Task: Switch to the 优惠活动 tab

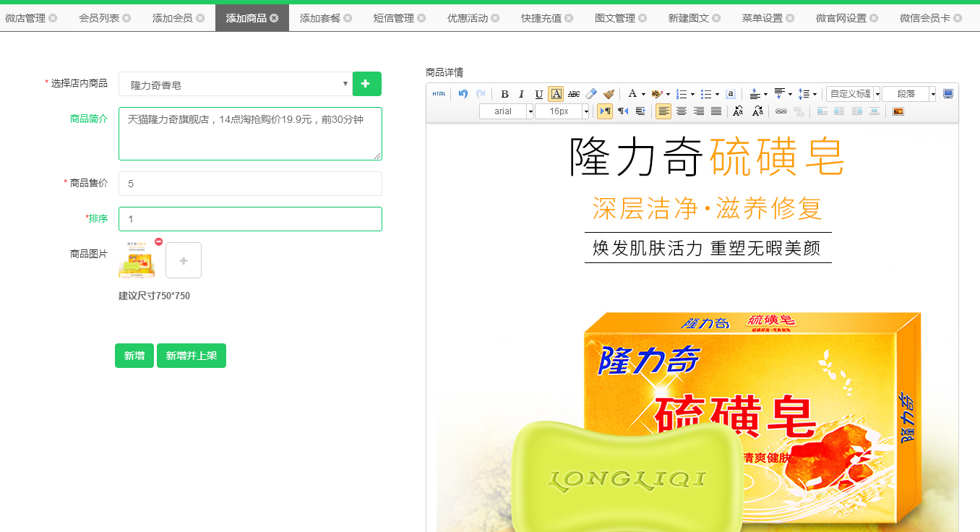Action: (x=468, y=18)
